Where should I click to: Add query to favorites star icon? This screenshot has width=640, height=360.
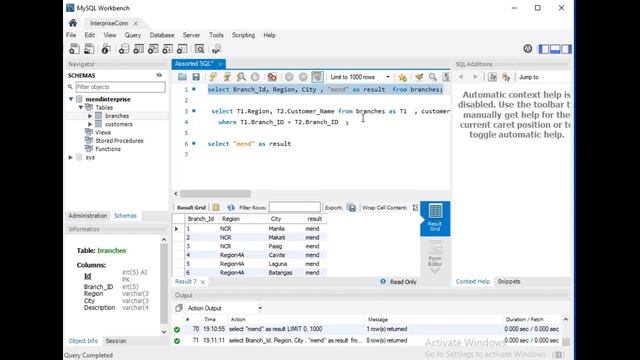[x=402, y=77]
